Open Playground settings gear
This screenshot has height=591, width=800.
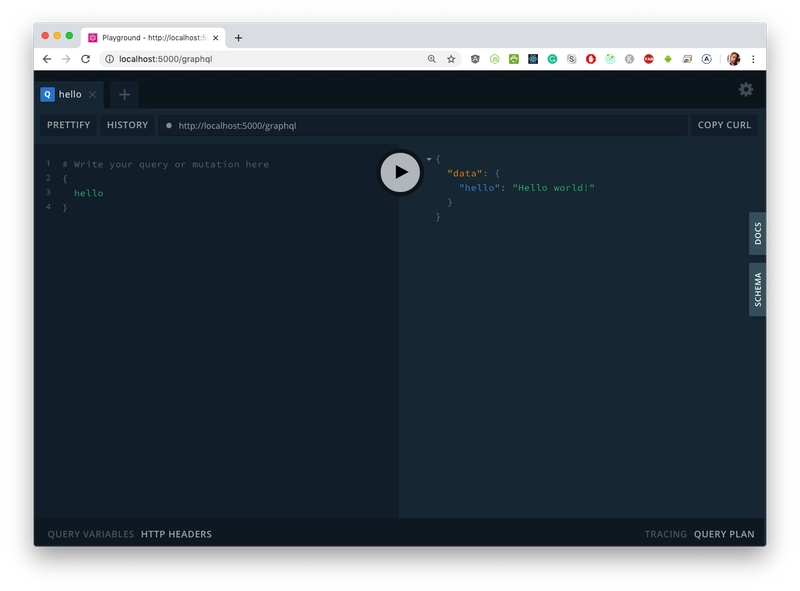point(746,90)
